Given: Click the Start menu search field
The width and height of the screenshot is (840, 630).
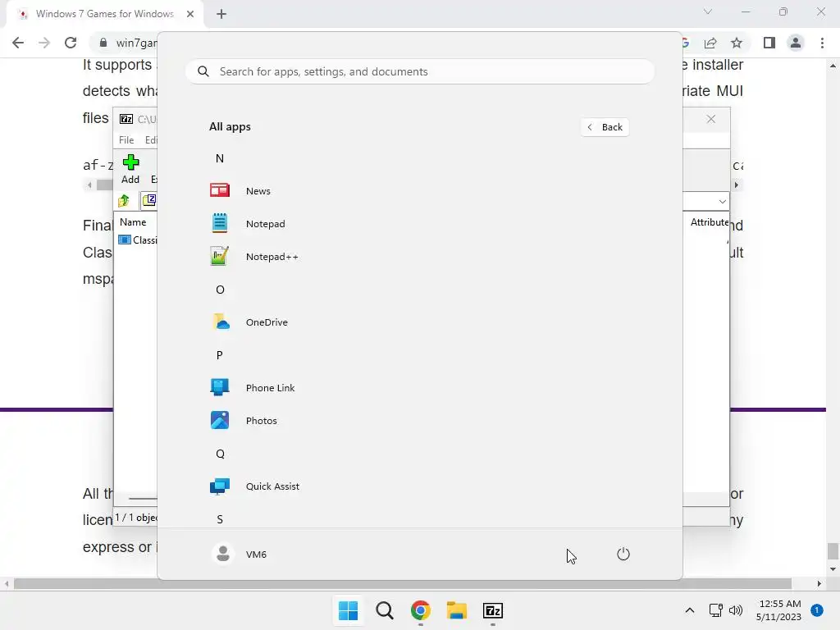Looking at the screenshot, I should [x=420, y=71].
